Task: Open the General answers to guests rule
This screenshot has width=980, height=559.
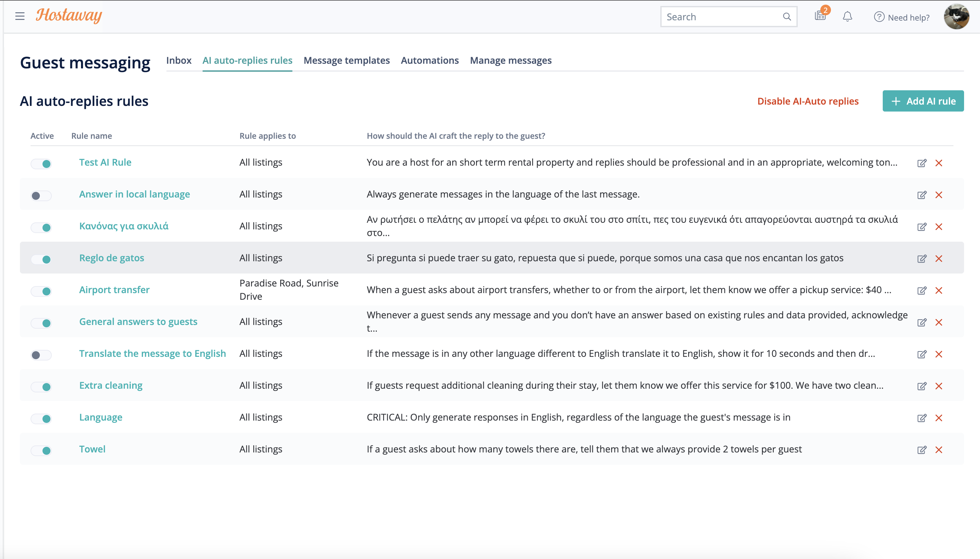Action: pyautogui.click(x=138, y=321)
